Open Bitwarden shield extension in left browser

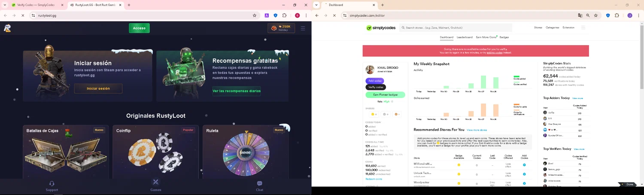point(276,15)
